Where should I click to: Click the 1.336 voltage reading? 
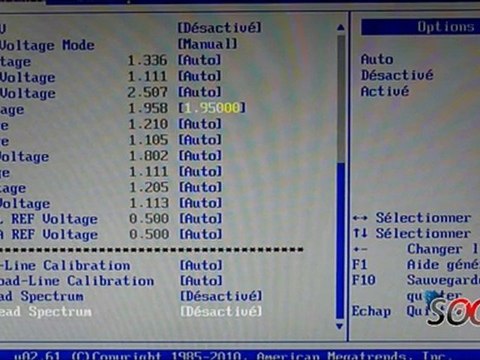point(147,61)
